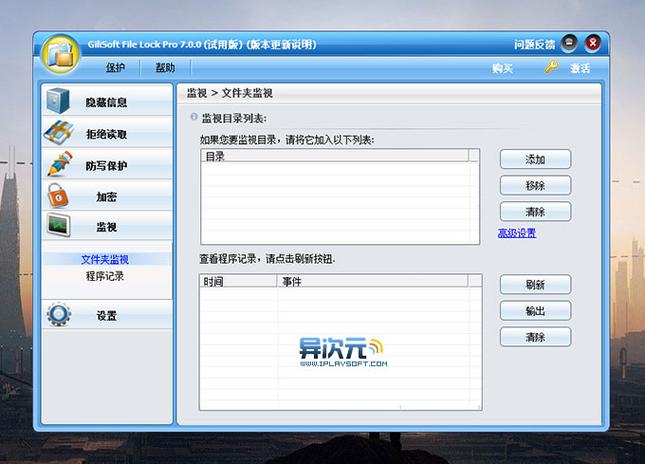Click the orange padlock icon for 加密
The height and width of the screenshot is (464, 645).
coord(58,195)
